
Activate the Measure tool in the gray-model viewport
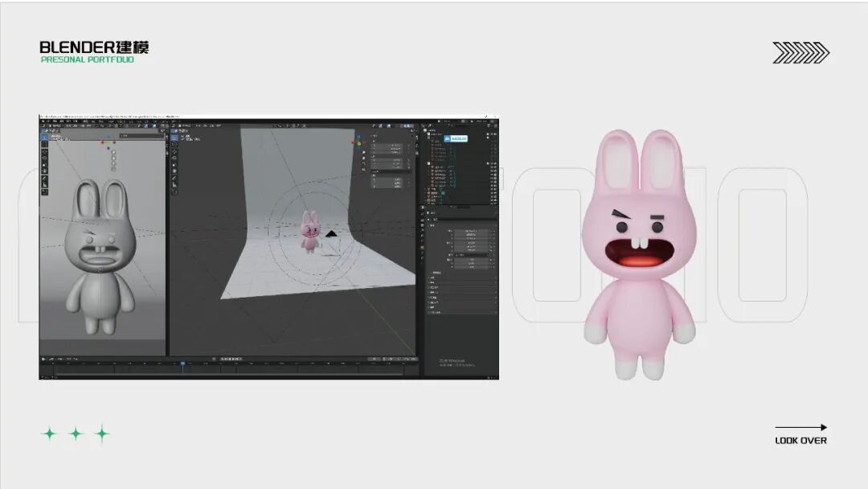point(45,186)
